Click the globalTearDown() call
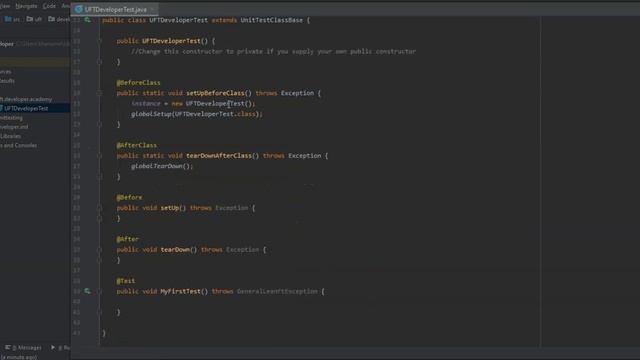This screenshot has width=640, height=360. [x=162, y=166]
